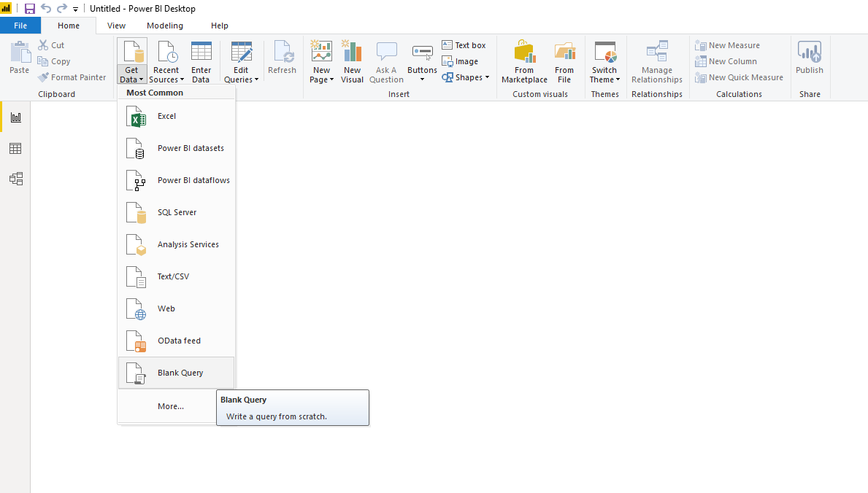Click New Quick Measure

(x=739, y=77)
